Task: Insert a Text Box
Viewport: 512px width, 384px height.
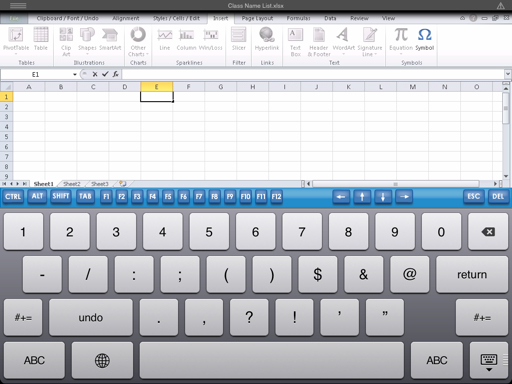Action: click(295, 42)
